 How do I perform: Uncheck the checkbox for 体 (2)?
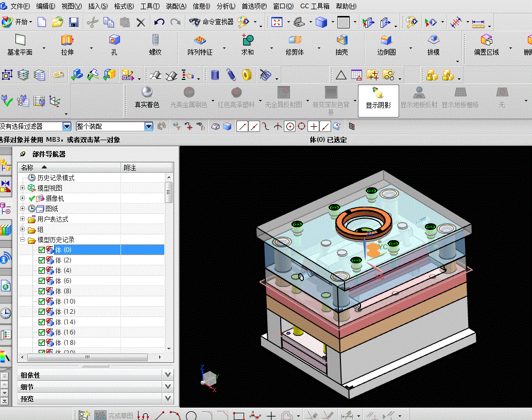point(42,260)
